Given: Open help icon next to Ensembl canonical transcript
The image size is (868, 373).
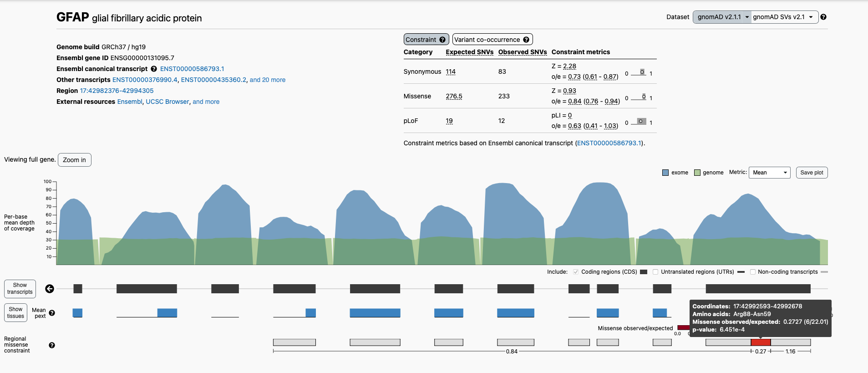Looking at the screenshot, I should (154, 69).
